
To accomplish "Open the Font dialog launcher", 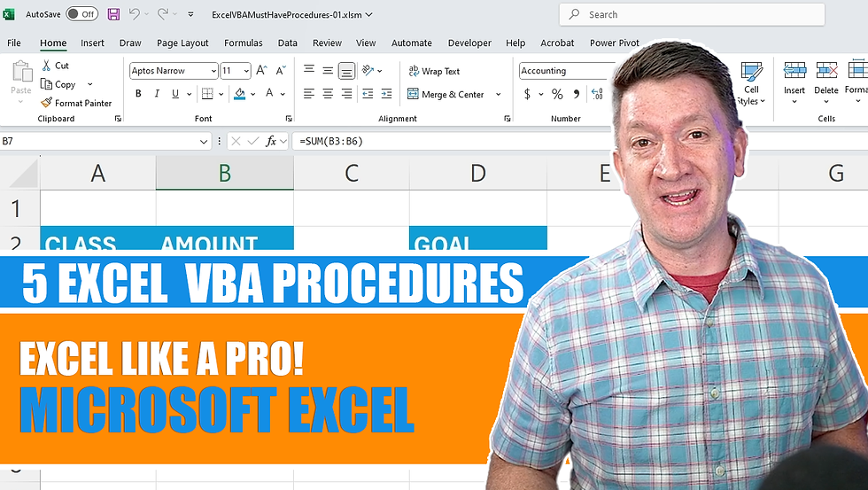I will (x=289, y=119).
